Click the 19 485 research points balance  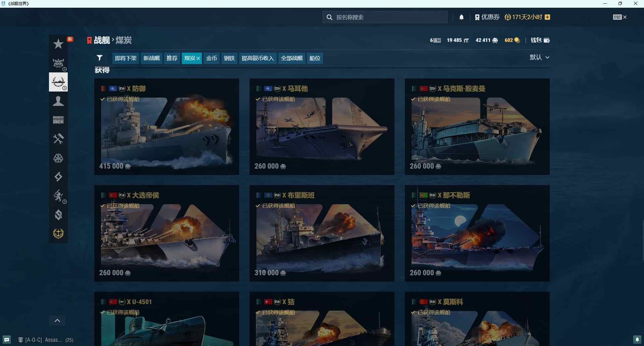click(x=458, y=40)
